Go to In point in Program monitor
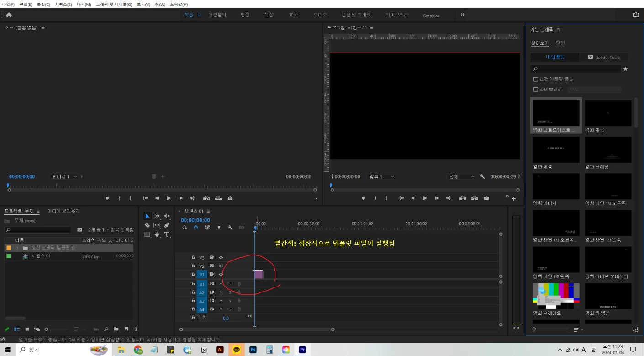 [x=401, y=198]
